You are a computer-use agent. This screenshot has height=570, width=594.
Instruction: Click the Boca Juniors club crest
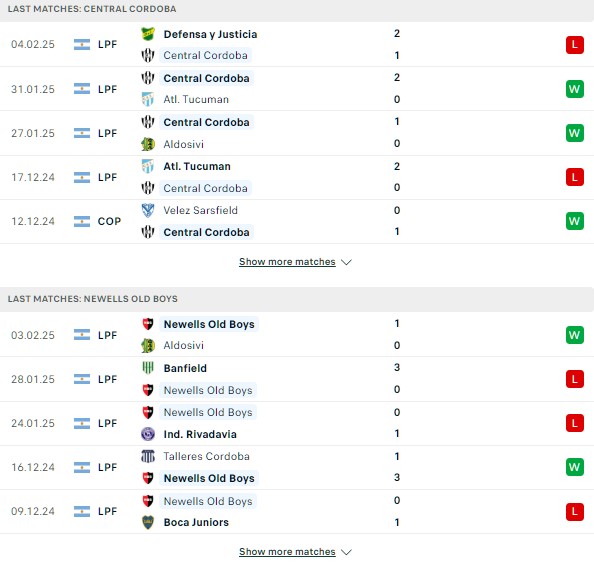(148, 522)
